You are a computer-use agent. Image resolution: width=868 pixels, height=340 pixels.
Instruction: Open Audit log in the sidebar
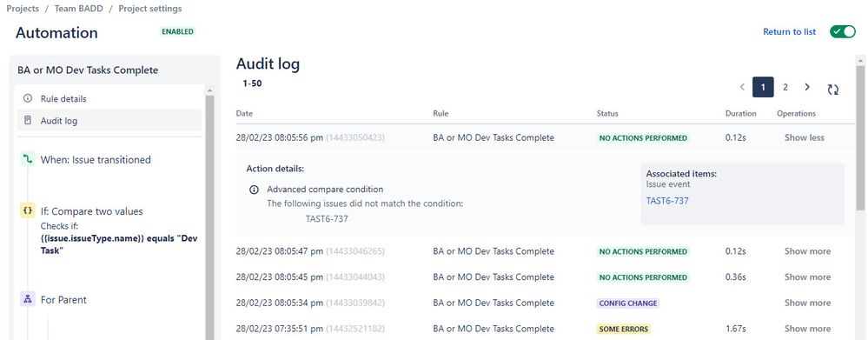coord(109,120)
